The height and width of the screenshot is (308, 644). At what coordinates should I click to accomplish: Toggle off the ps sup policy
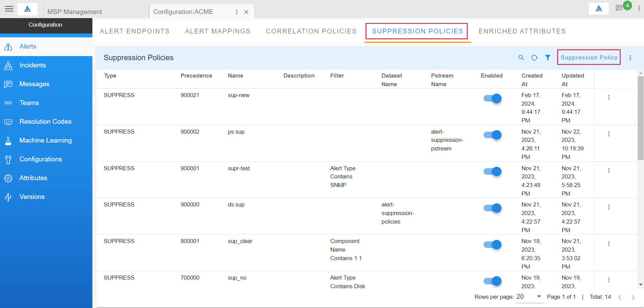[492, 135]
